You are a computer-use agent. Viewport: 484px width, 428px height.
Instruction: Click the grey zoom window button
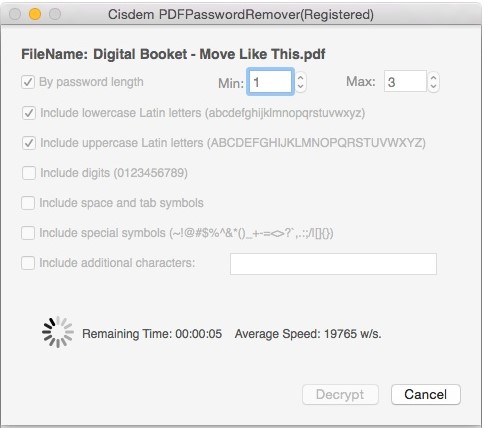55,14
